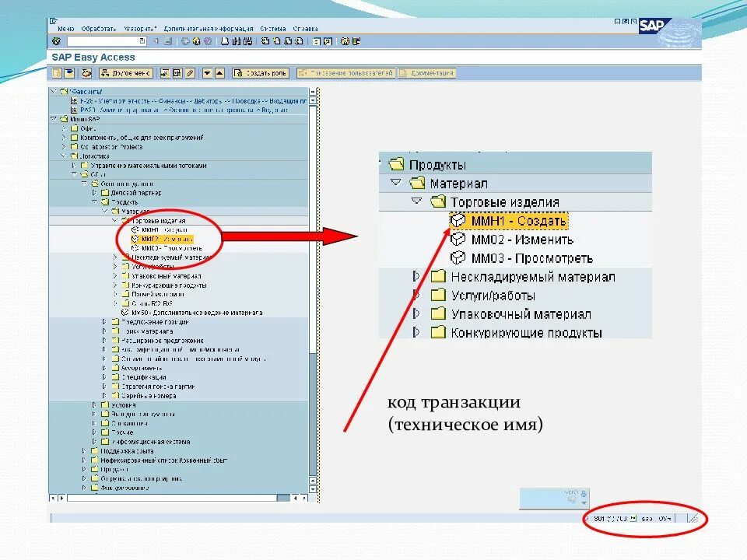Select the F-28 favorite entry

point(188,100)
